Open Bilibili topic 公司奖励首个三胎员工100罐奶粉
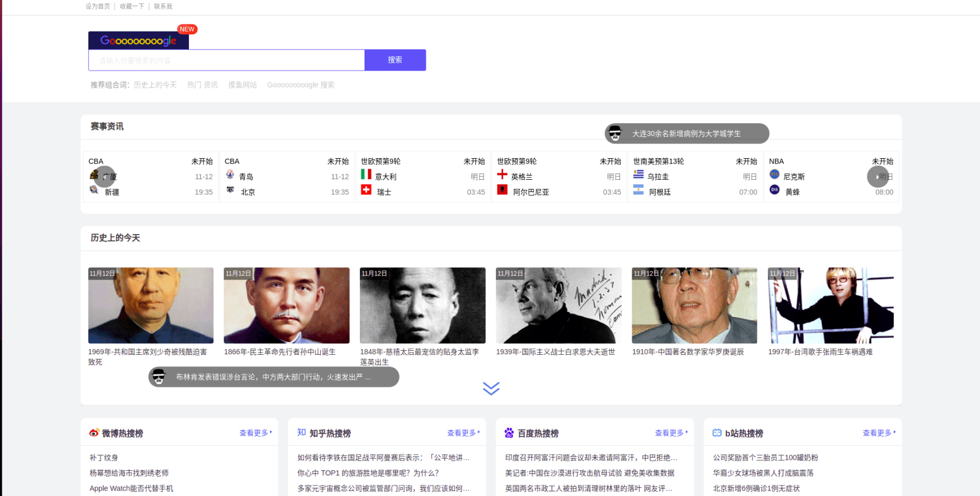Image resolution: width=980 pixels, height=496 pixels. 765,458
